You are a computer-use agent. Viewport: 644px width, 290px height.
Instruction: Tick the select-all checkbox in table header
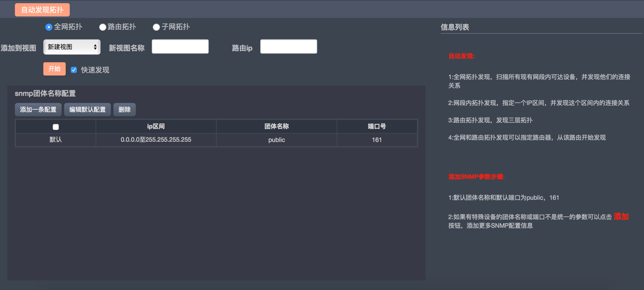56,127
